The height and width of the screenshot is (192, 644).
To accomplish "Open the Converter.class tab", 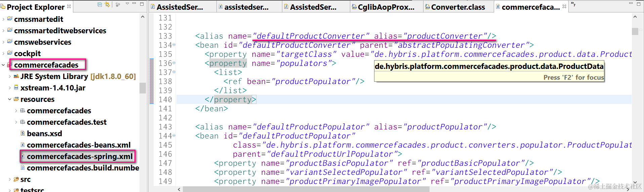I will coord(458,7).
